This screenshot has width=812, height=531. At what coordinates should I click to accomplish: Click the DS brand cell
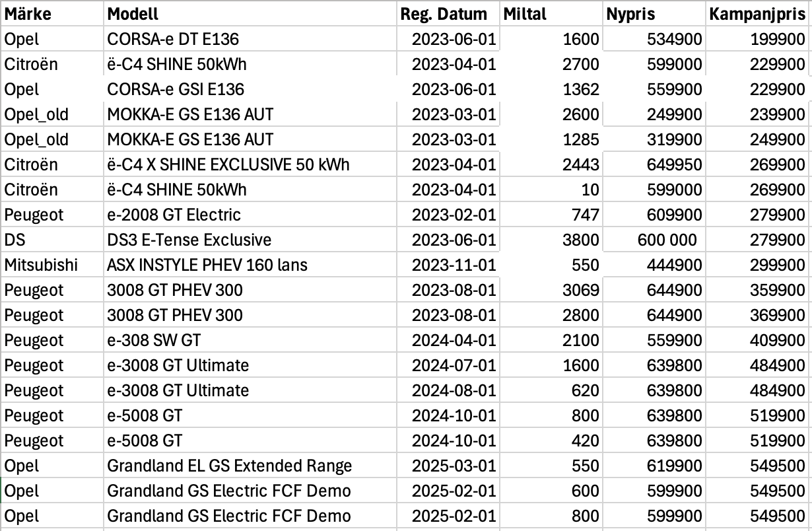coord(53,240)
